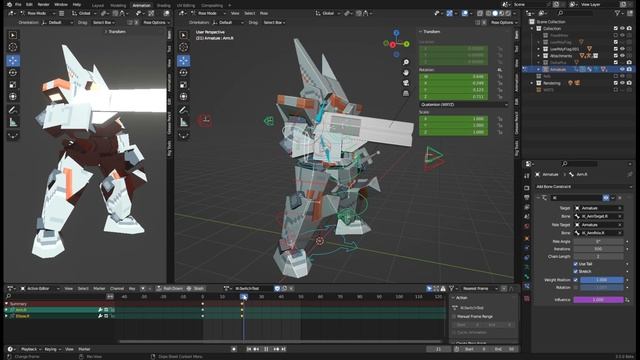Select the Measure tool in right viewport toolbar
This screenshot has height=360, width=640.
click(184, 122)
